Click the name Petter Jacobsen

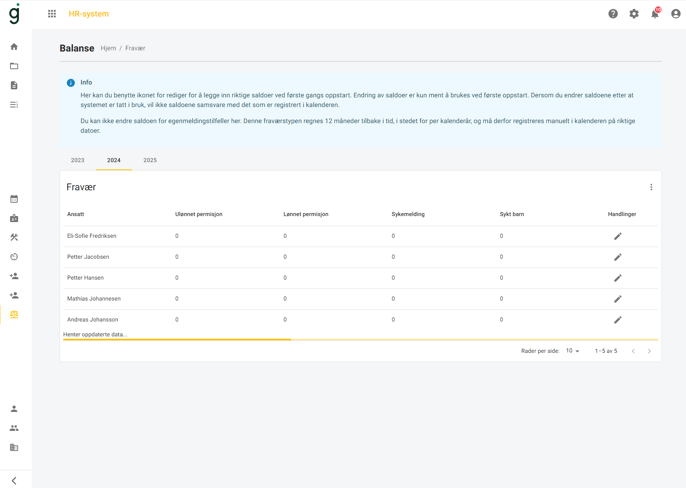tap(88, 257)
